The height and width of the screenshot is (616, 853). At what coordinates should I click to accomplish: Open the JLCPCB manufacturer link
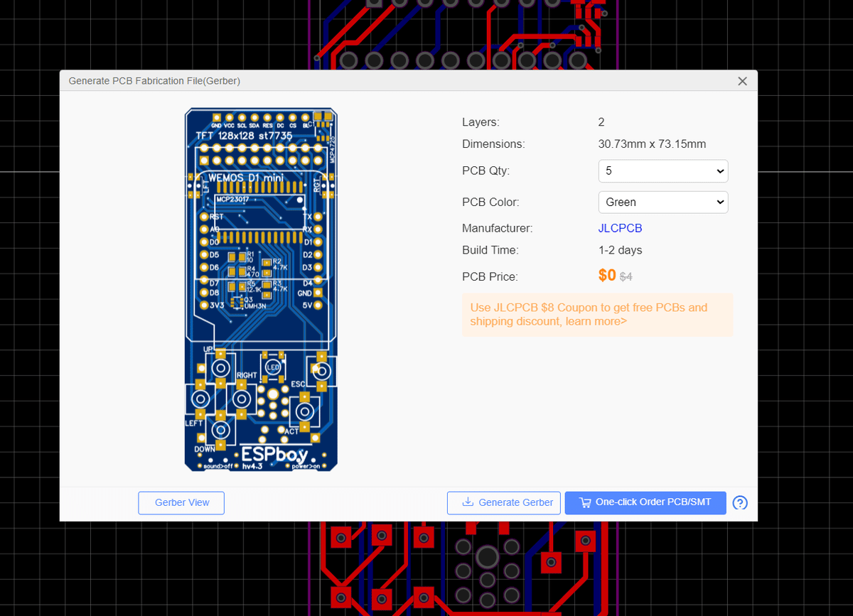620,228
